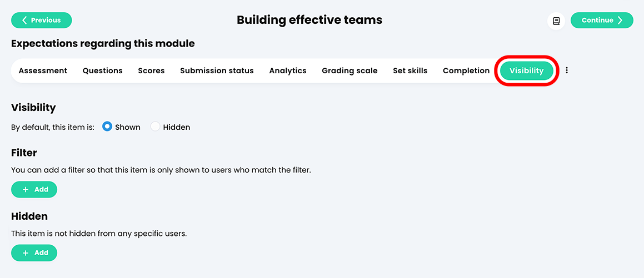644x278 pixels.
Task: Switch to the Assessment tab
Action: coord(43,70)
